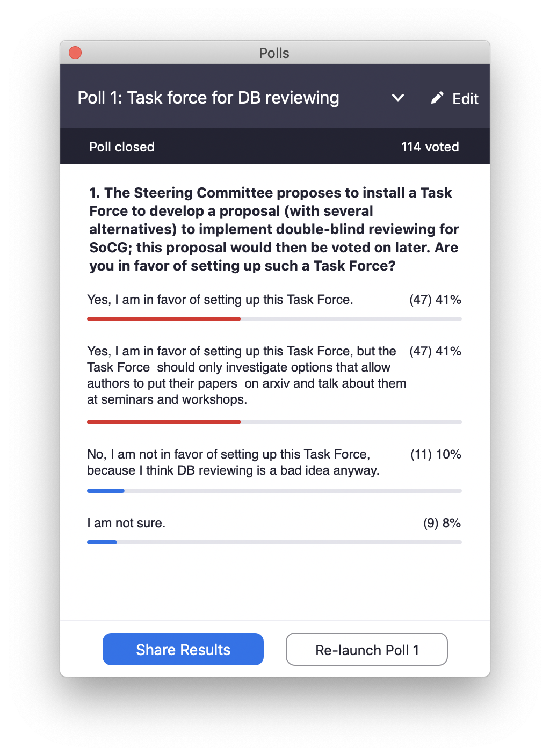
Task: Click the Steering Committee question text
Action: [274, 229]
